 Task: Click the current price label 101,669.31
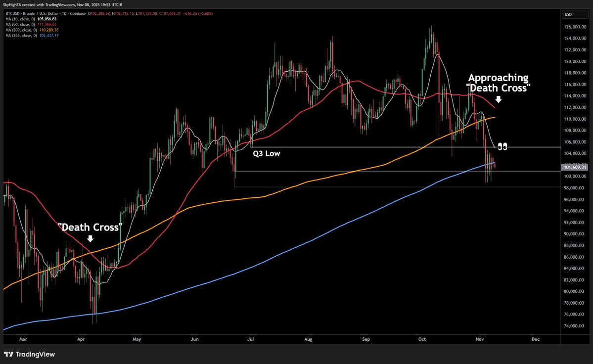point(575,167)
